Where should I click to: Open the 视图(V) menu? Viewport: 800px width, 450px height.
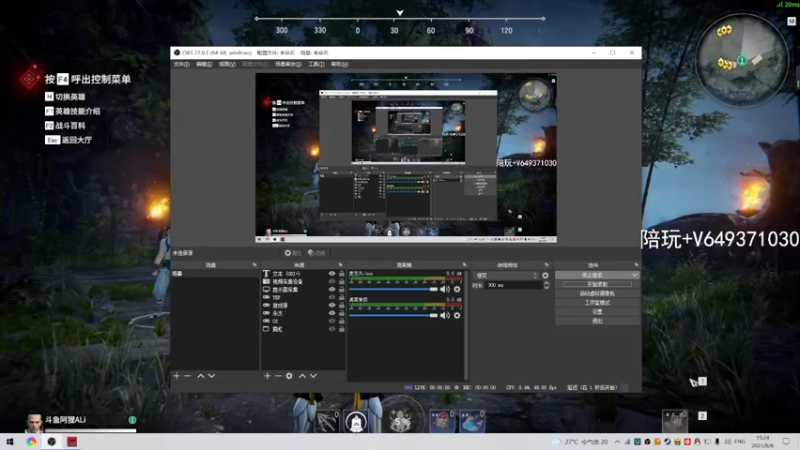click(227, 64)
